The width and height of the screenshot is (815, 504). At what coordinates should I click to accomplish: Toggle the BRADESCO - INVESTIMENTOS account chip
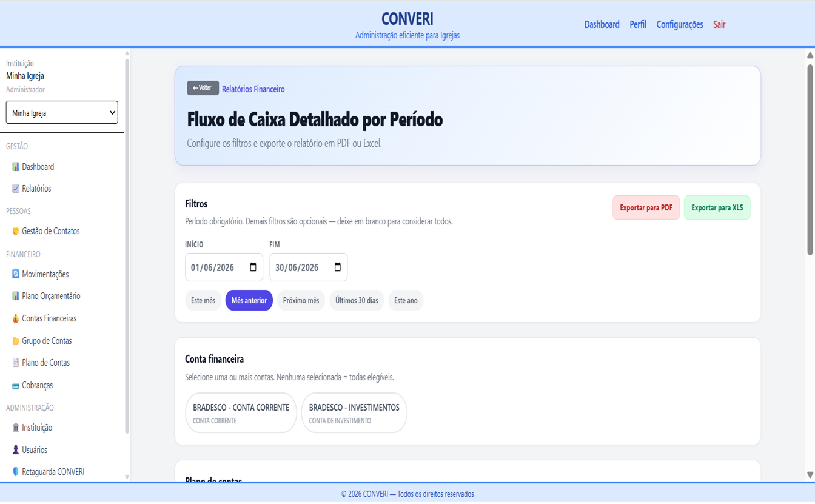[x=354, y=413]
